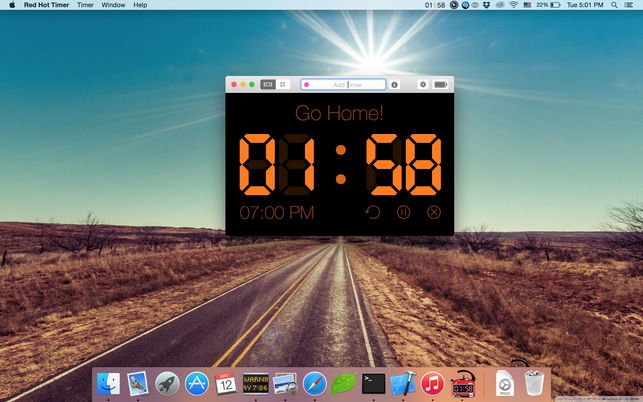Click the Dropbox menu bar icon
Viewport: 643px width, 402px height.
pyautogui.click(x=486, y=5)
